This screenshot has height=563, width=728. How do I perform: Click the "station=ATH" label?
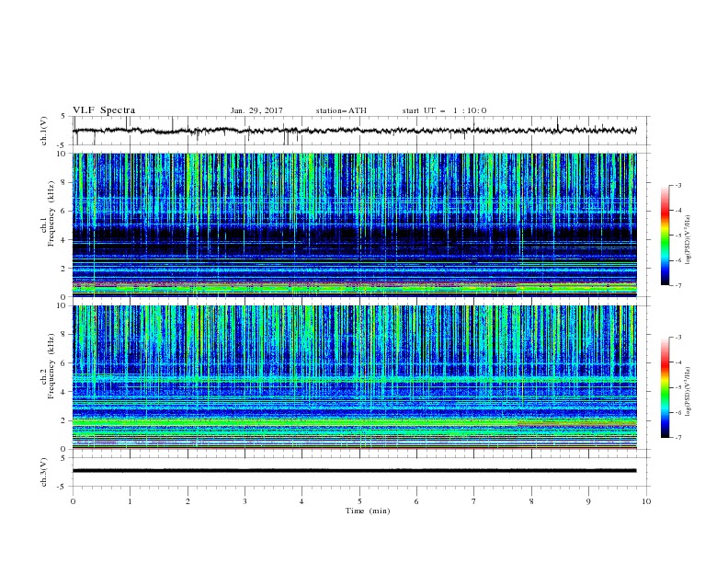(x=341, y=110)
